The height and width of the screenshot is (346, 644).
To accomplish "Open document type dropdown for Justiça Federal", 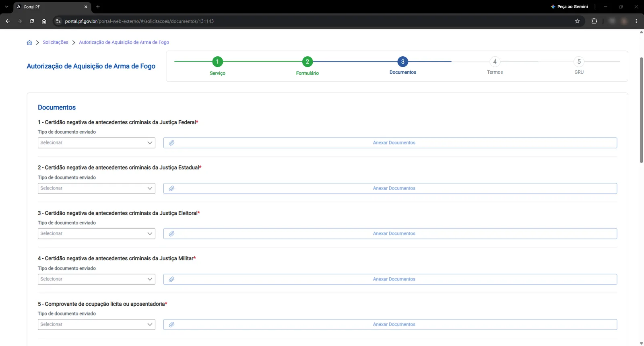I will (x=97, y=143).
